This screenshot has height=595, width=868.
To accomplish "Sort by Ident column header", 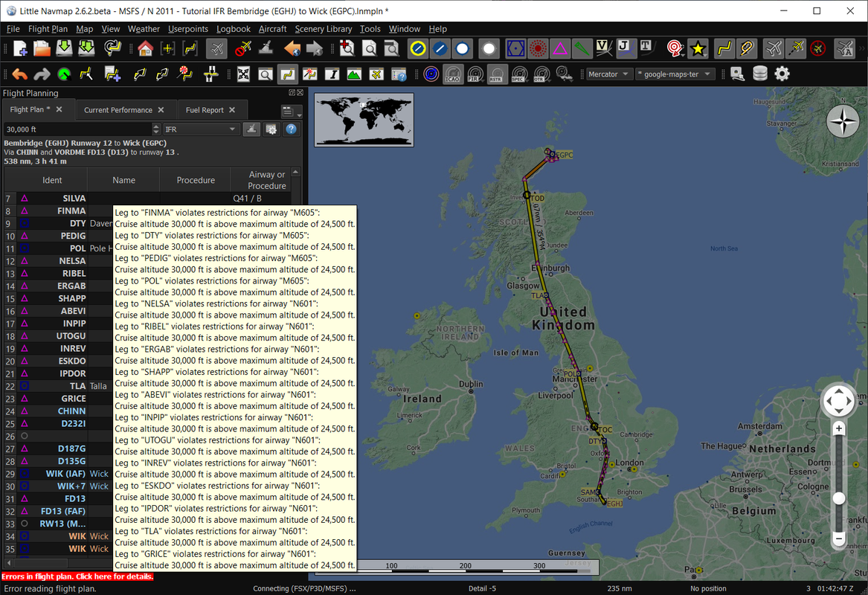I will 52,180.
